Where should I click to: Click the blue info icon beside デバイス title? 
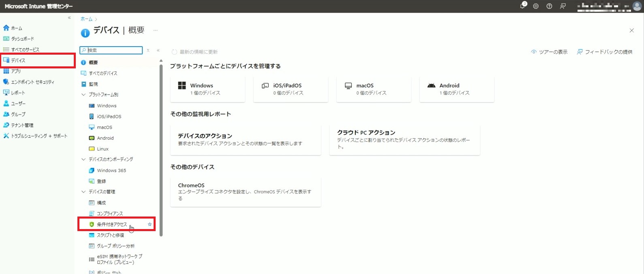pyautogui.click(x=85, y=33)
